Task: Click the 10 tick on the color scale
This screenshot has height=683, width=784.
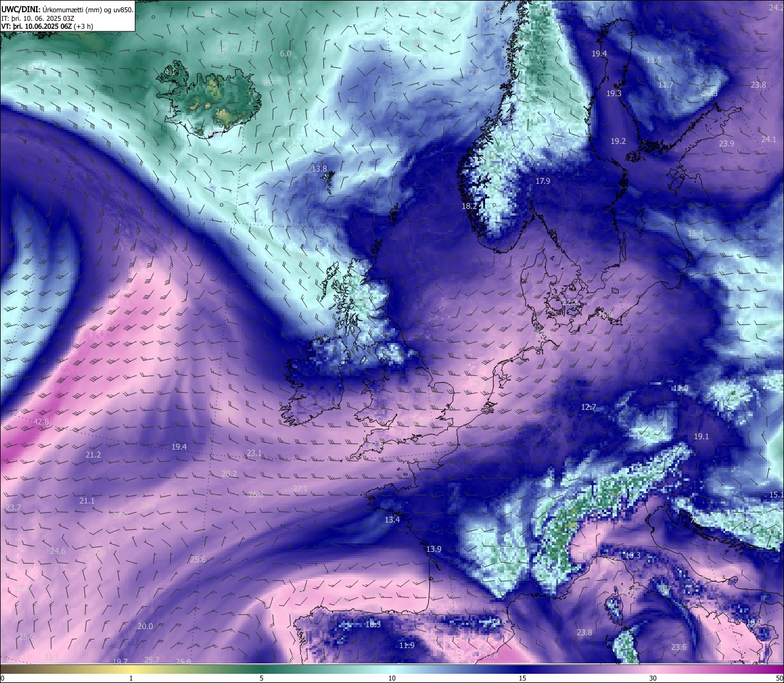Action: coord(392,678)
